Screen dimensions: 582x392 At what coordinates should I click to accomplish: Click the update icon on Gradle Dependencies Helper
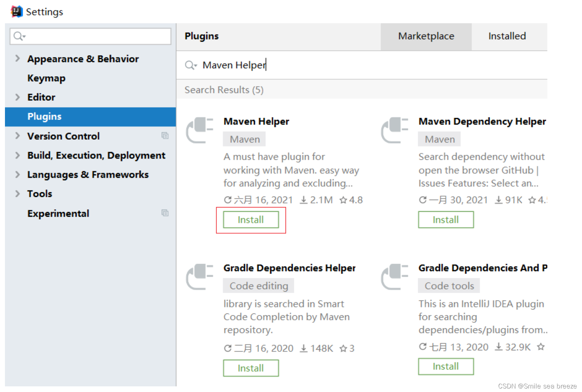click(x=228, y=349)
